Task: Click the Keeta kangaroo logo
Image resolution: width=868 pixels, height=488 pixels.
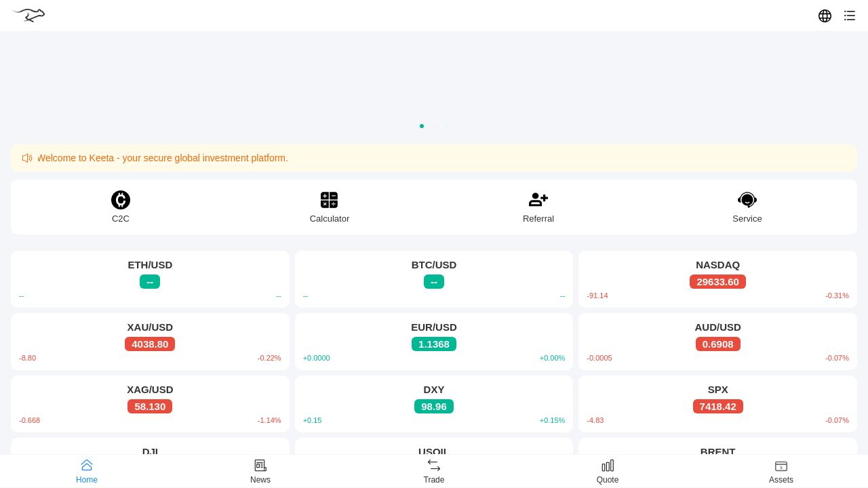Action: pyautogui.click(x=28, y=15)
